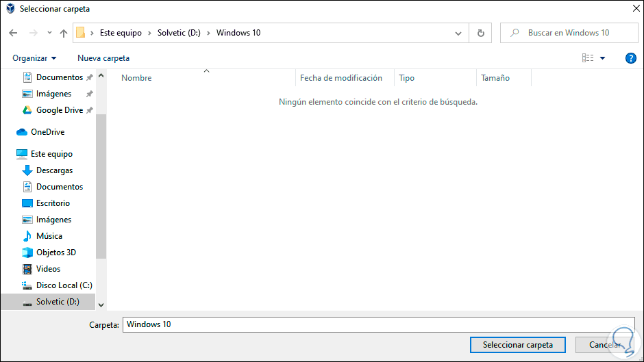
Task: Click the Carpeta name input field
Action: coord(379,324)
